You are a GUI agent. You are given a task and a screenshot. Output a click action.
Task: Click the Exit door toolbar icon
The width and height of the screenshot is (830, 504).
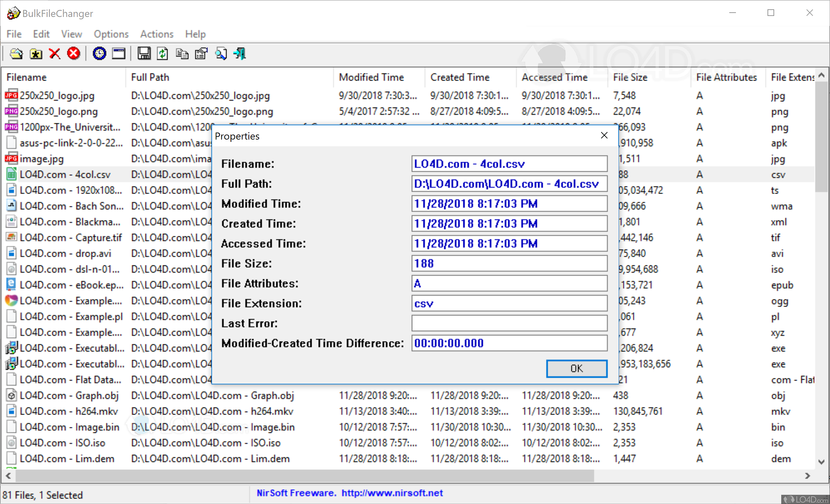pos(240,53)
